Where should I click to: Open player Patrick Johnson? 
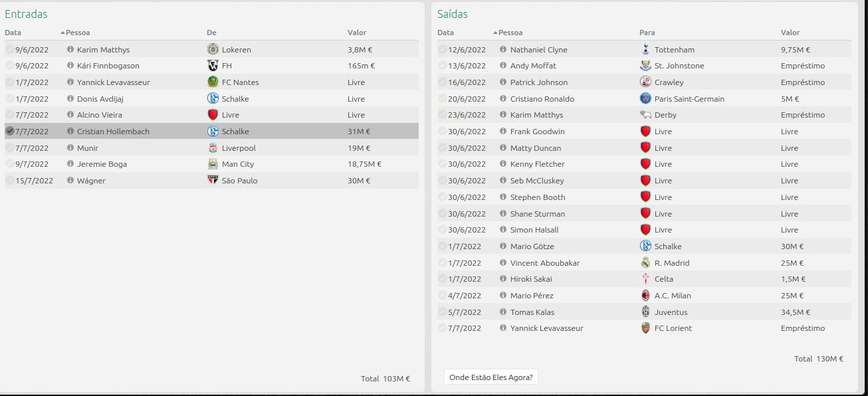(539, 82)
